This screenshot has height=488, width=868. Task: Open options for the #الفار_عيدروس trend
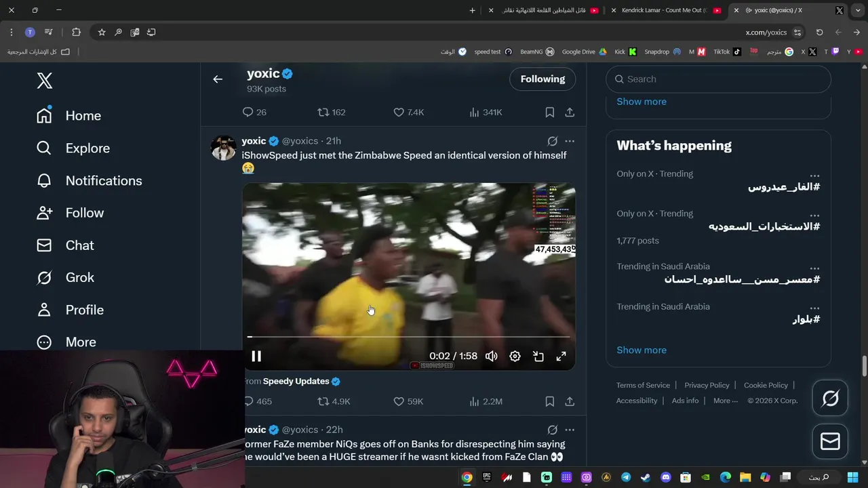click(814, 176)
